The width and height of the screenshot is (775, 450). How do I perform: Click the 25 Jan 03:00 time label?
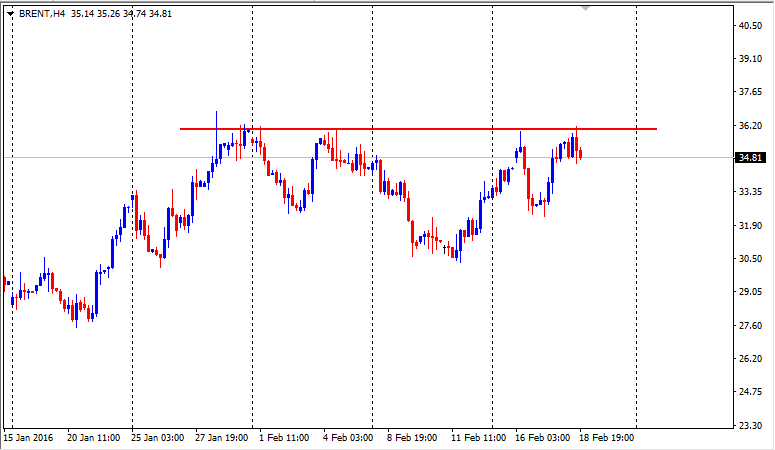click(157, 438)
